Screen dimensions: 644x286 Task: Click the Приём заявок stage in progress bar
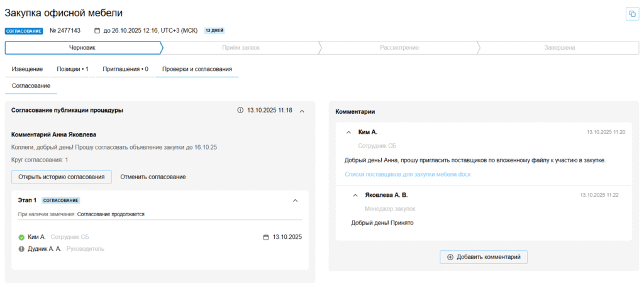pos(240,48)
